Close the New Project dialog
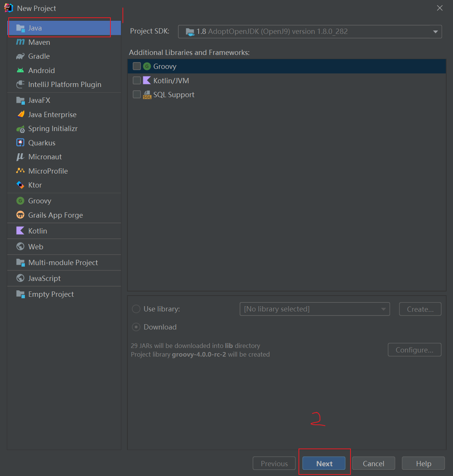Image resolution: width=453 pixels, height=476 pixels. pyautogui.click(x=440, y=8)
